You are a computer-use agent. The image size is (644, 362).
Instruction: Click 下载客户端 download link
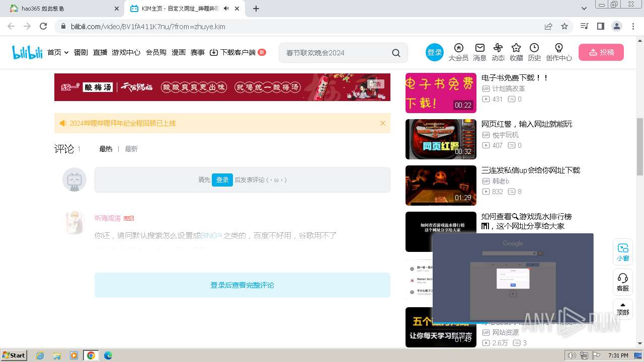(237, 52)
